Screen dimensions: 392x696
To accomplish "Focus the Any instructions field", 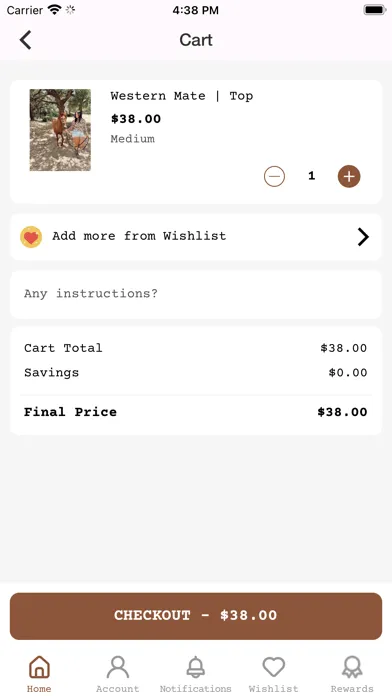I will click(196, 294).
